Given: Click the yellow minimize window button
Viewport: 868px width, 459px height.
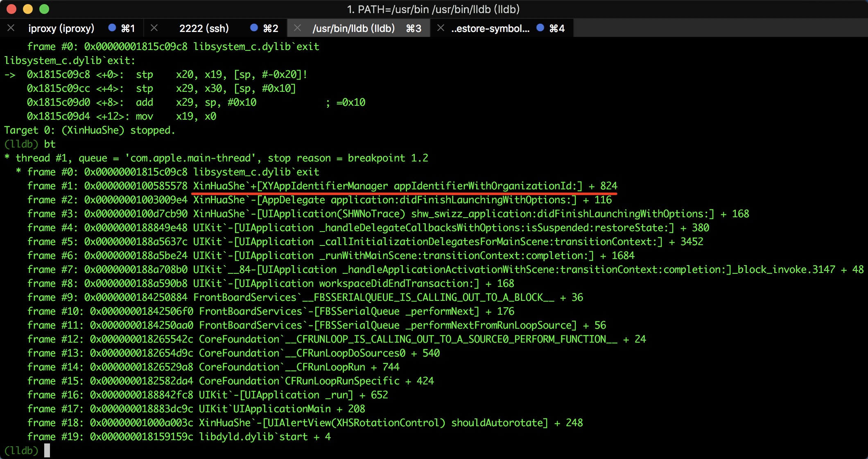Looking at the screenshot, I should point(28,9).
